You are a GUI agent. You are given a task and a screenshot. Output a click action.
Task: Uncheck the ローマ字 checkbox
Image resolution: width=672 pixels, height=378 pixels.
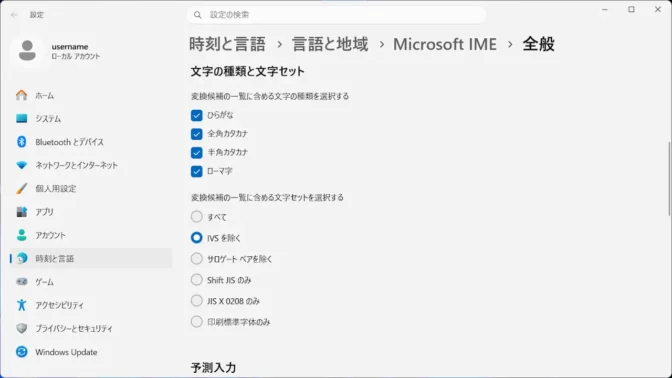pyautogui.click(x=196, y=171)
